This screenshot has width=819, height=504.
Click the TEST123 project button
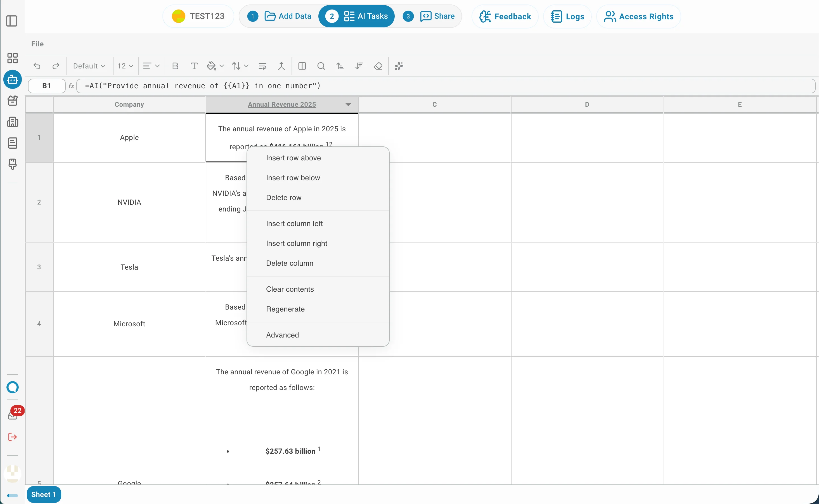(x=198, y=16)
